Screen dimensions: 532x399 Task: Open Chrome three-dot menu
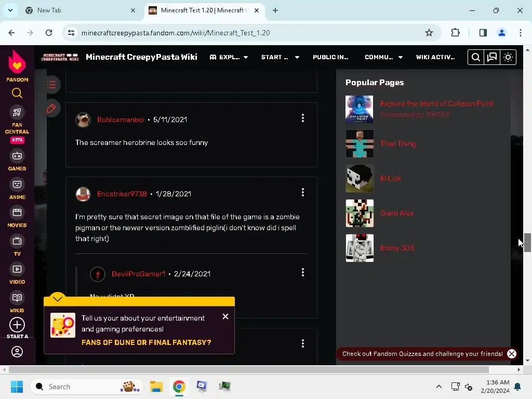point(521,33)
